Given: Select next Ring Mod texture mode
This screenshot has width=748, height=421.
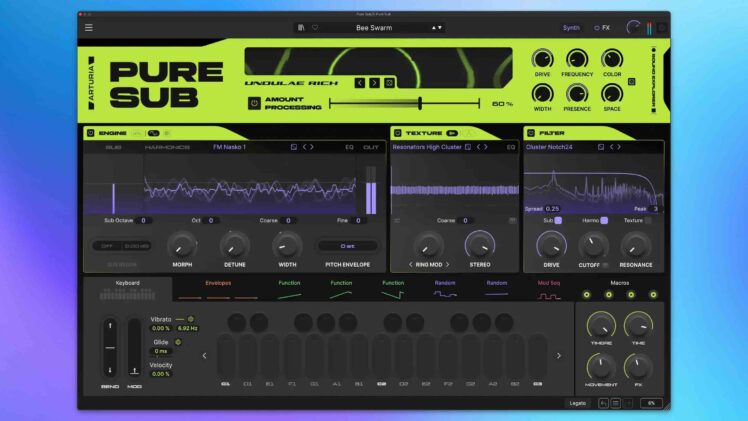Looking at the screenshot, I should coord(448,265).
